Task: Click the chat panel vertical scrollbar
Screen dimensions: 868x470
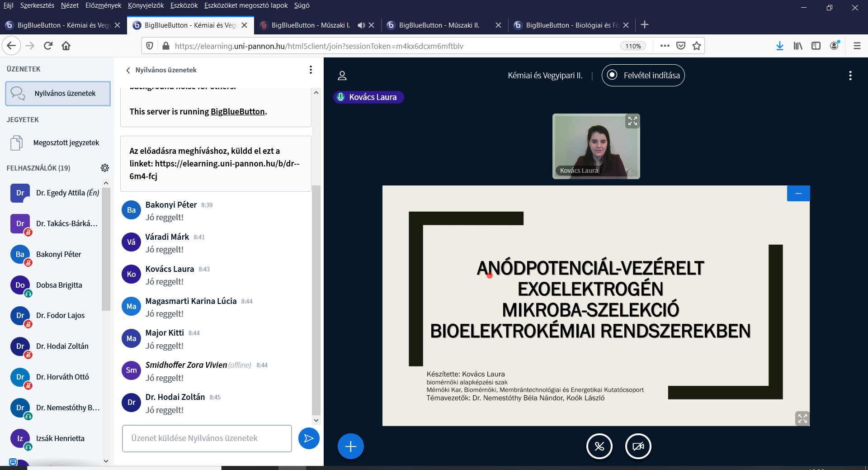Action: pyautogui.click(x=316, y=299)
